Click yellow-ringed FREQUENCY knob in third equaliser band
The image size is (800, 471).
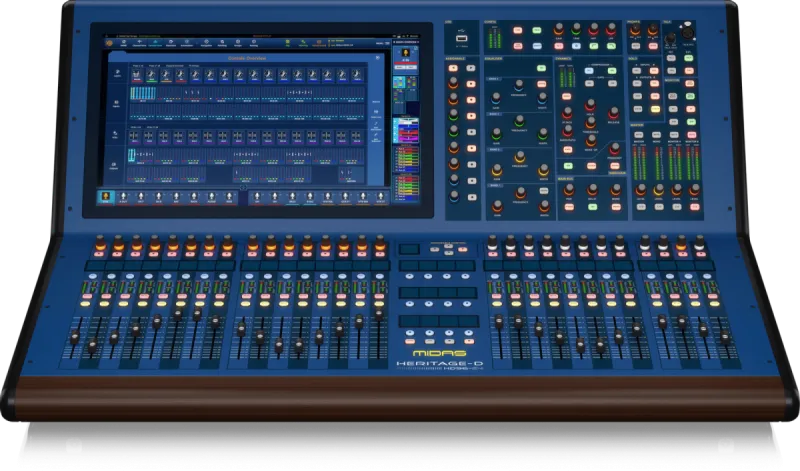[520, 157]
